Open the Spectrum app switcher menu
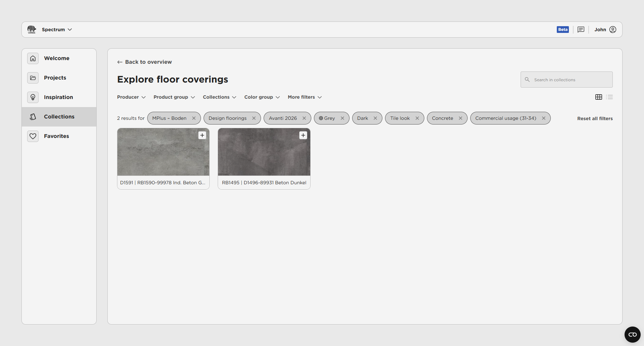 [57, 30]
